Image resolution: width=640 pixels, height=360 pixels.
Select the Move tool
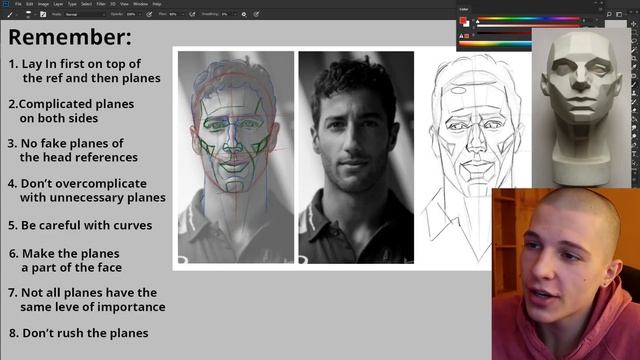tap(634, 24)
